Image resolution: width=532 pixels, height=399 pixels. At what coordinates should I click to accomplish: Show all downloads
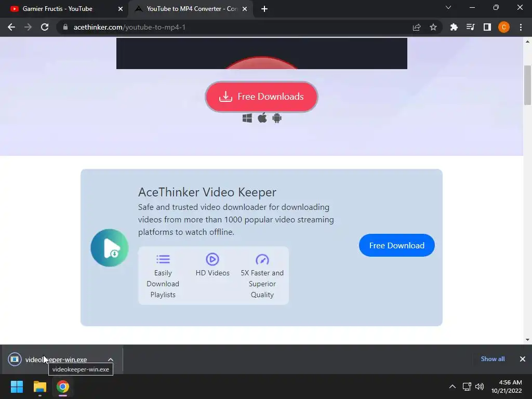click(493, 359)
